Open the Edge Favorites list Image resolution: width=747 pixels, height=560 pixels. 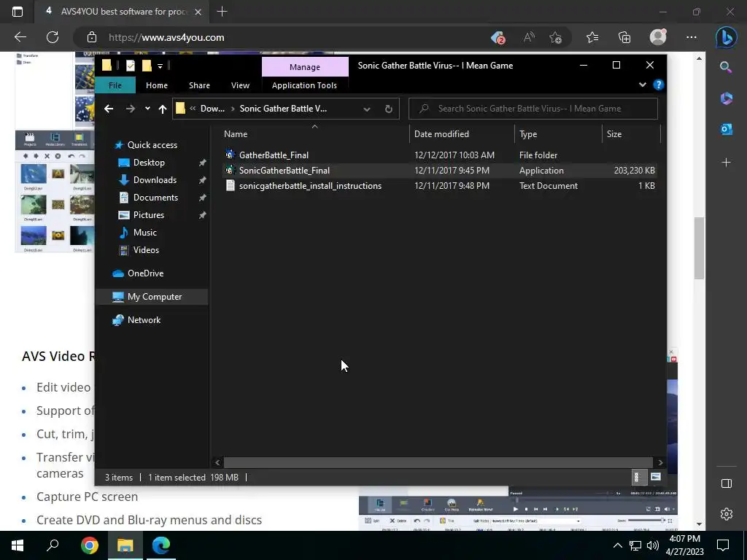592,37
